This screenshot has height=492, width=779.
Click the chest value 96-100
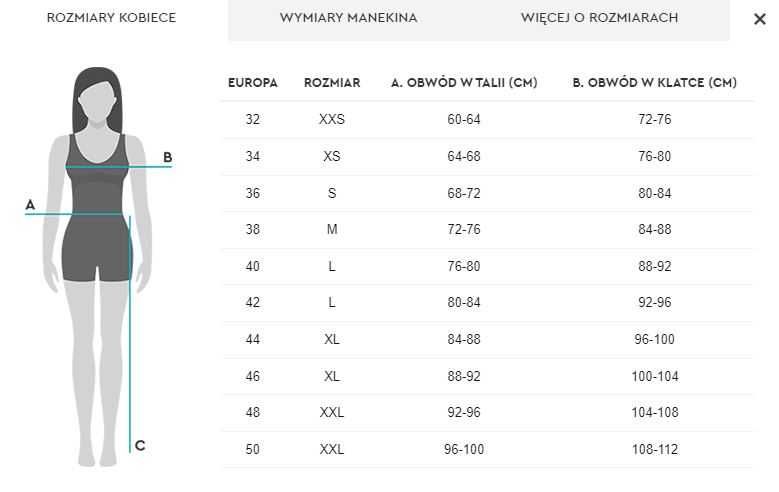tap(654, 340)
